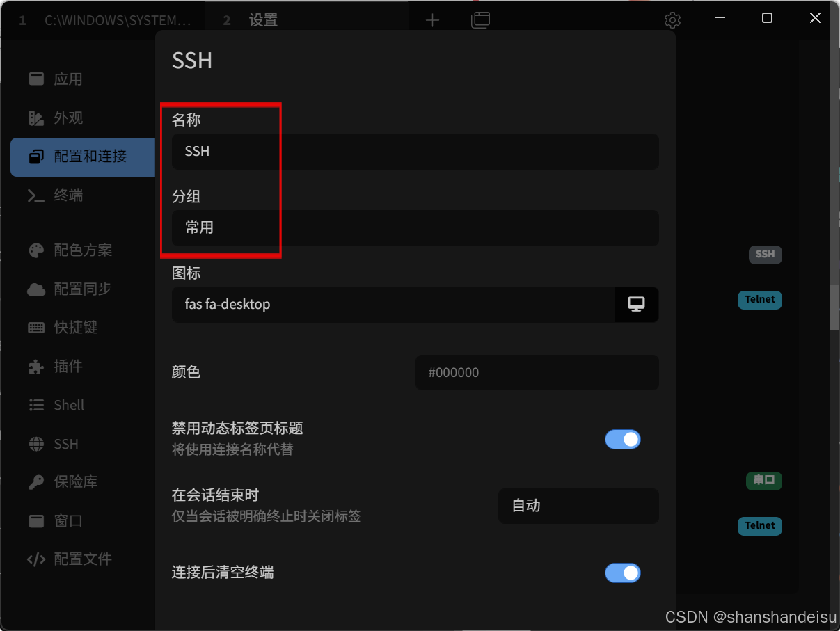Switch to C:\WINDOWS\SYSTEM tab
Viewport: 840px width, 631px height.
click(x=104, y=20)
